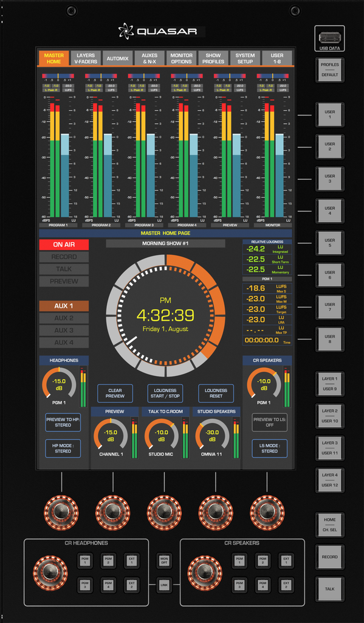Screen dimensions: 364x623
Task: Click the hardware TALK key
Action: click(x=329, y=589)
